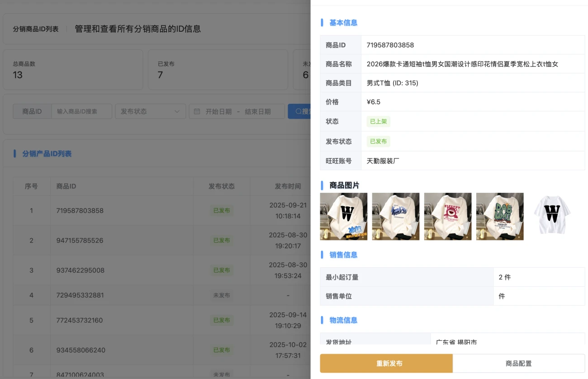Click the blue progress bar beside 销售信息

[322, 254]
